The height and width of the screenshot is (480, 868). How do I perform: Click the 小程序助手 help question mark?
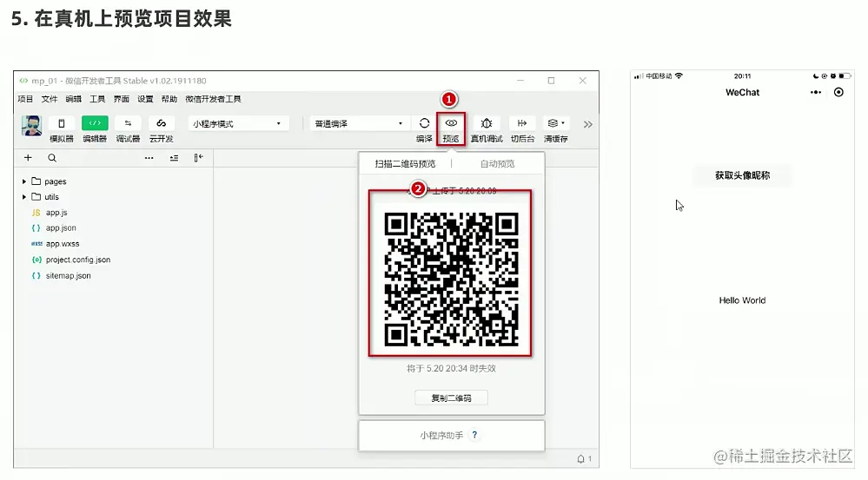click(474, 435)
